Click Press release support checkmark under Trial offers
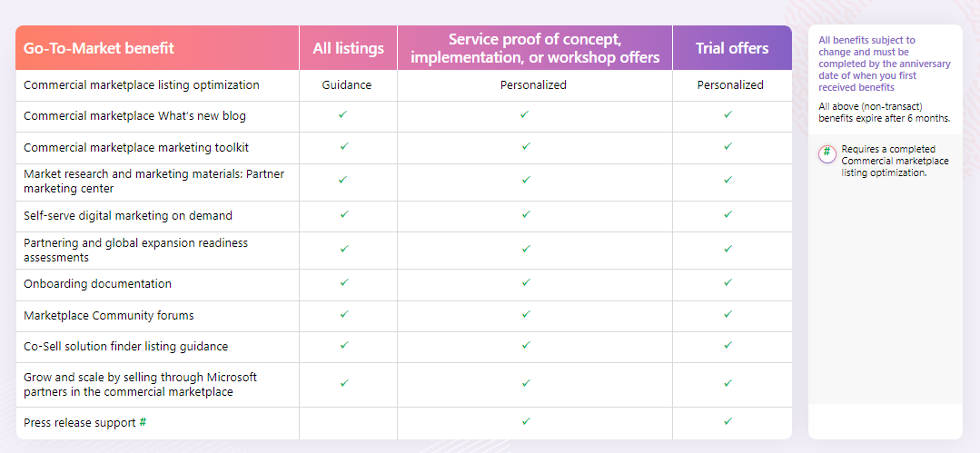 728,421
